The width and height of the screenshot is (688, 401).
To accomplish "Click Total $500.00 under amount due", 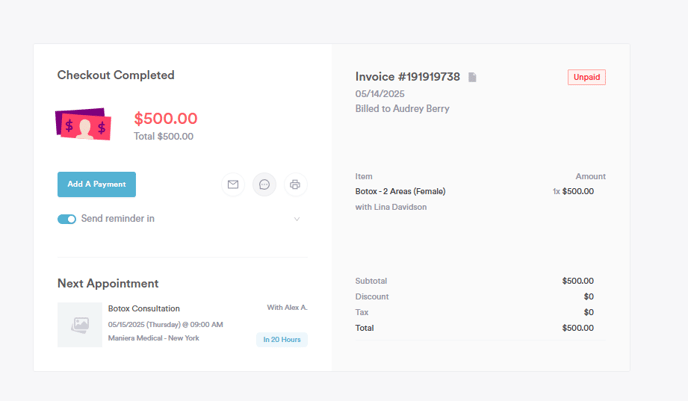I will [164, 136].
